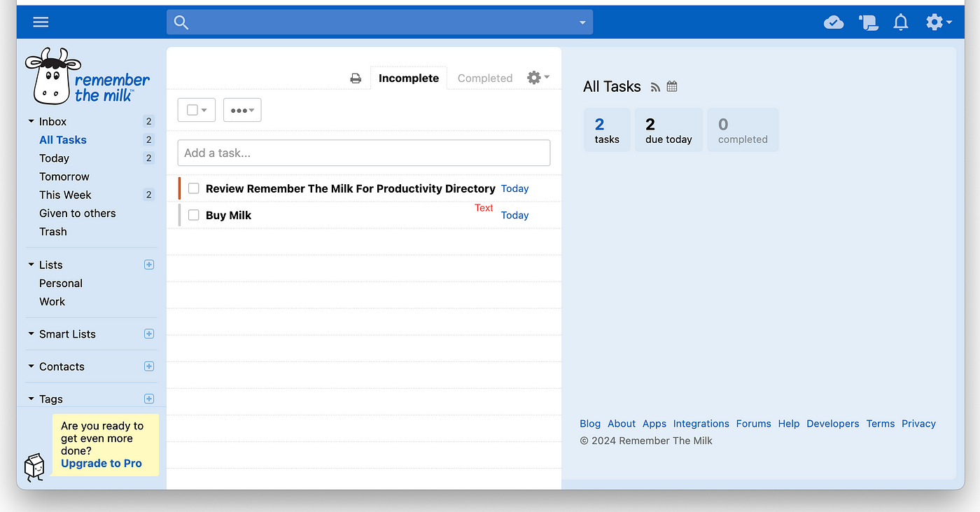
Task: Add a new tag plus icon
Action: [x=148, y=399]
